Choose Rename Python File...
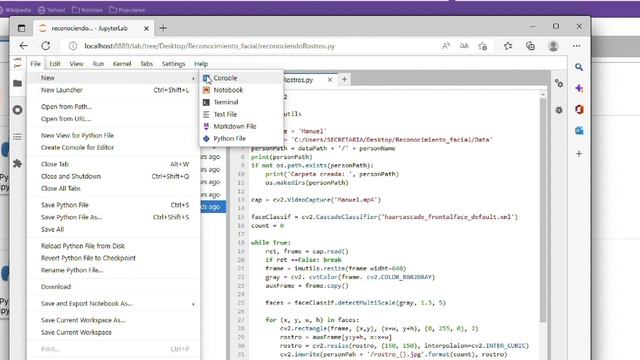This screenshot has height=360, width=640. pos(114,270)
